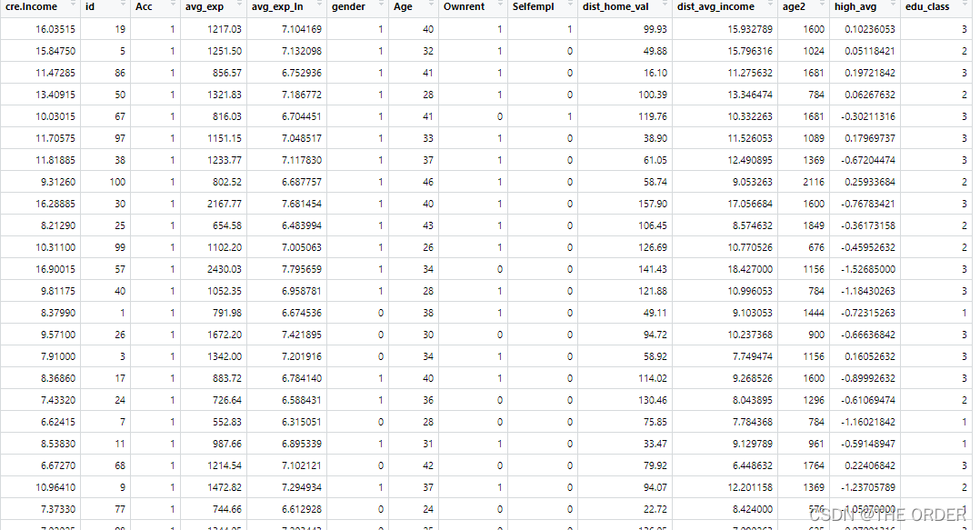Sort by the high_avg column header
This screenshot has height=530, width=980.
point(855,7)
